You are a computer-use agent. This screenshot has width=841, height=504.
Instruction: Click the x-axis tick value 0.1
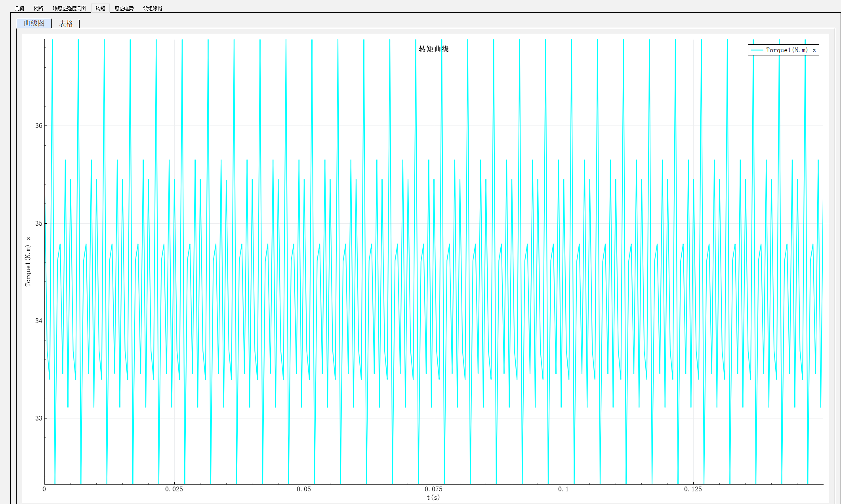pos(563,489)
